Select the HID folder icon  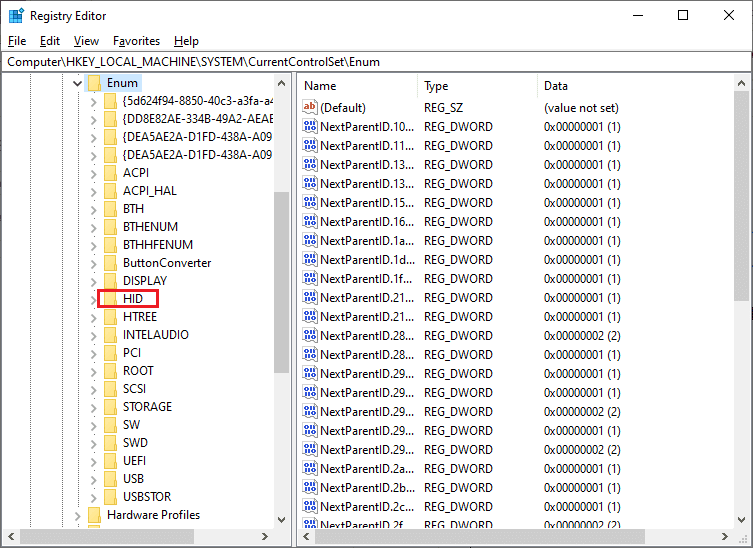110,299
